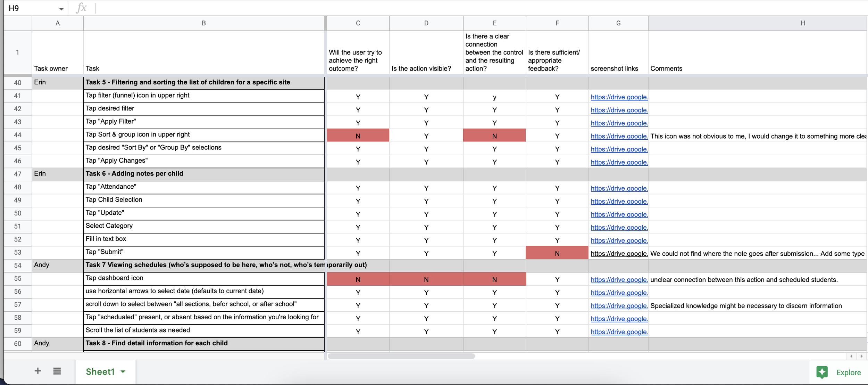The width and height of the screenshot is (868, 385).
Task: Select the red N cell in row 53
Action: [x=557, y=253]
